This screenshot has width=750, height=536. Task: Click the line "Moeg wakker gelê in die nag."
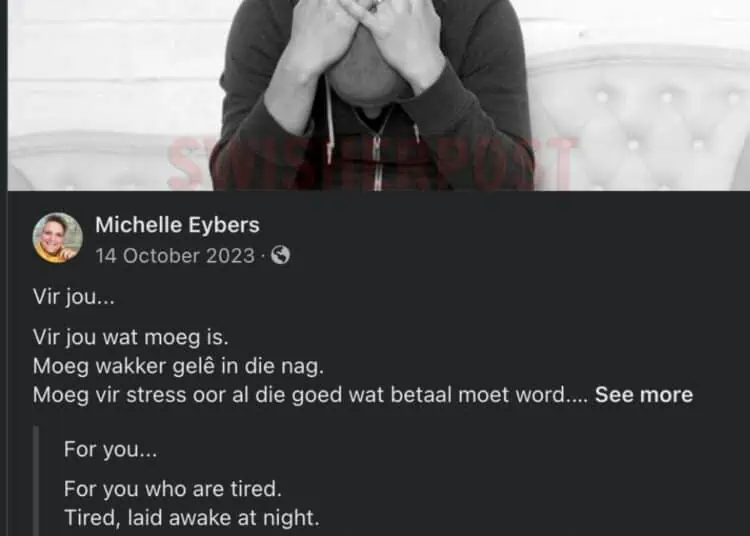(178, 366)
